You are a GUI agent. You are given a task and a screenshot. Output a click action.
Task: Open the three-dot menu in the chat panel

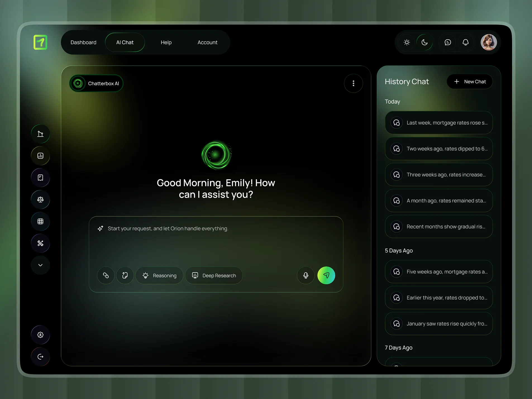pyautogui.click(x=353, y=83)
